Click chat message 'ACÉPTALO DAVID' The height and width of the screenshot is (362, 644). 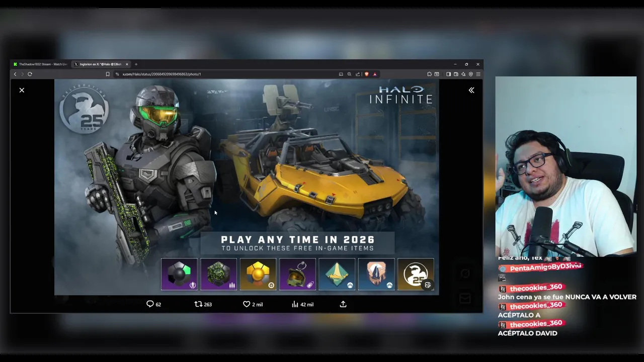527,333
